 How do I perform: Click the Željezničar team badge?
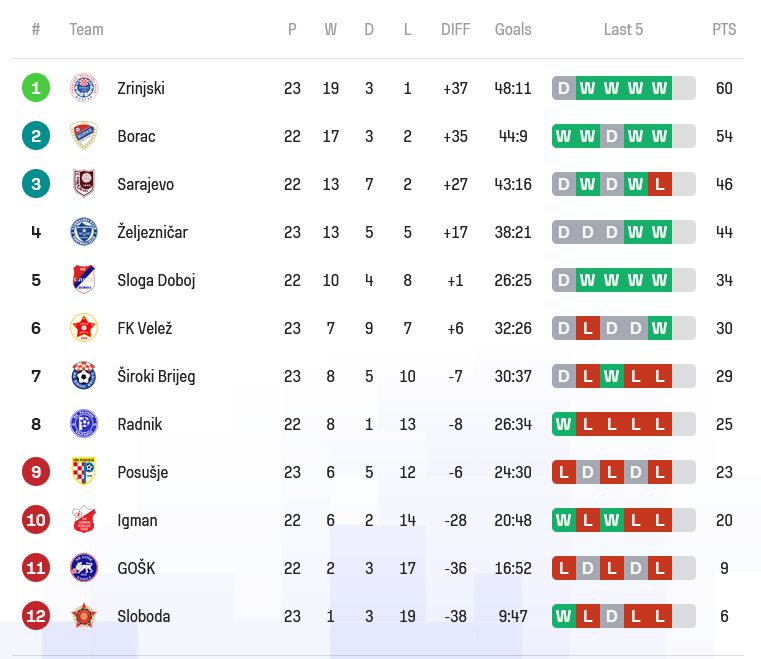[84, 232]
